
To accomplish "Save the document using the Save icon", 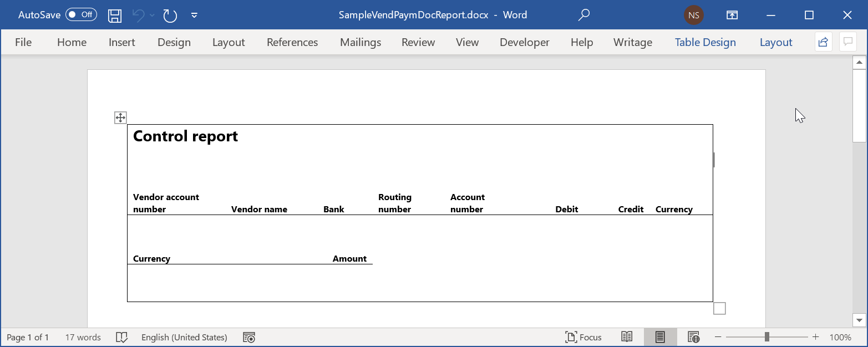I will [115, 15].
